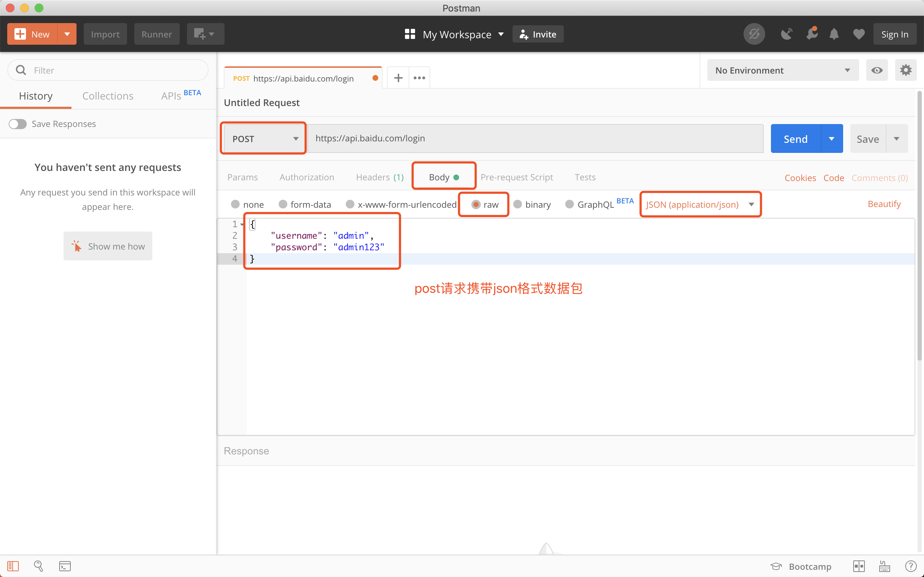Screen dimensions: 924x577
Task: Open the Postman console from the status bar
Action: tap(65, 566)
